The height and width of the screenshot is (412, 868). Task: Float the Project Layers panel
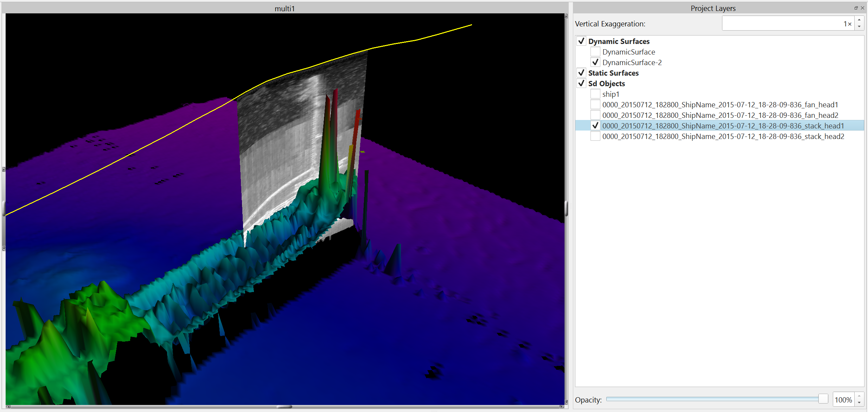tap(856, 8)
